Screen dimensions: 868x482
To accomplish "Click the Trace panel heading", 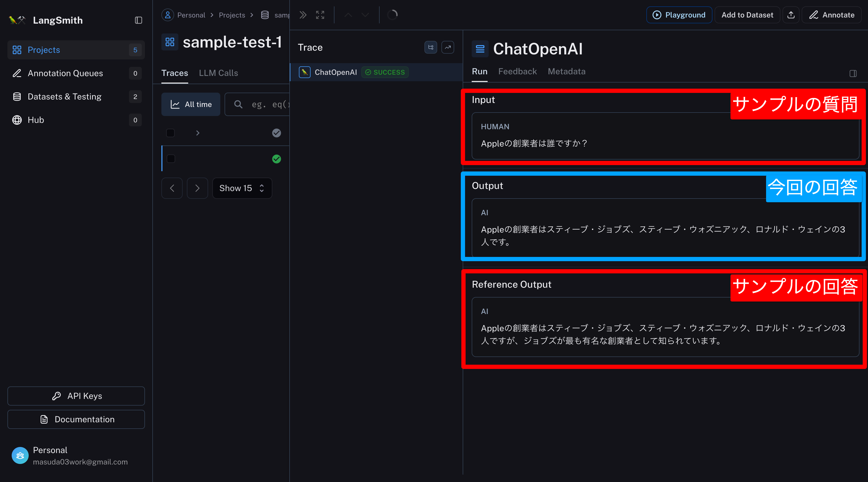I will 310,48.
